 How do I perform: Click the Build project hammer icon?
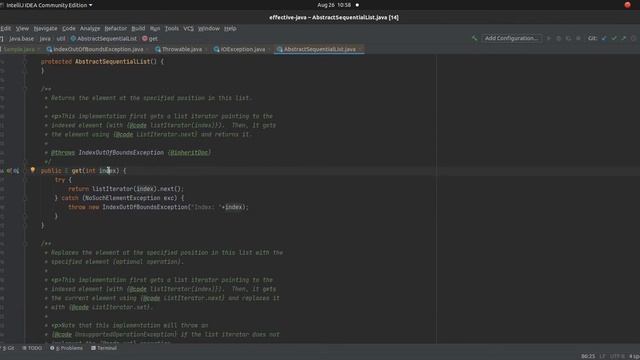click(474, 38)
